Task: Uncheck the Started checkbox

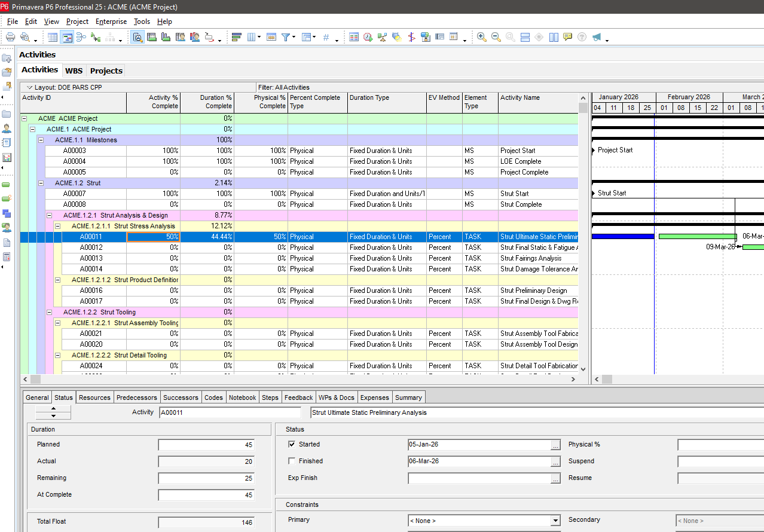Action: pyautogui.click(x=292, y=444)
